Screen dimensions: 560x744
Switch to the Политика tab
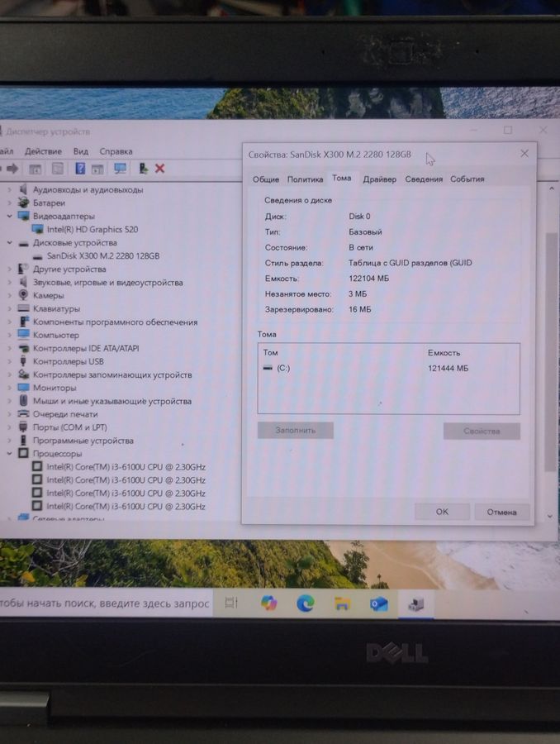pos(305,179)
